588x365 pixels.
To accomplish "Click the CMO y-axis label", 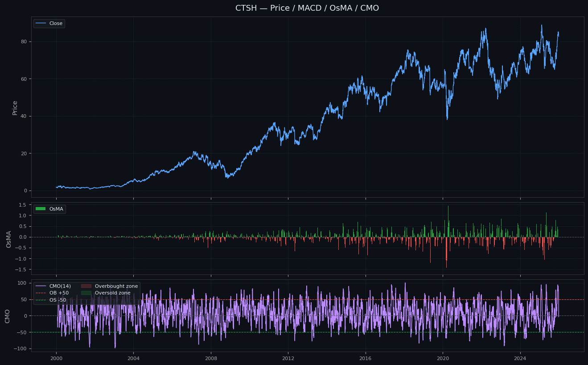I will click(8, 316).
